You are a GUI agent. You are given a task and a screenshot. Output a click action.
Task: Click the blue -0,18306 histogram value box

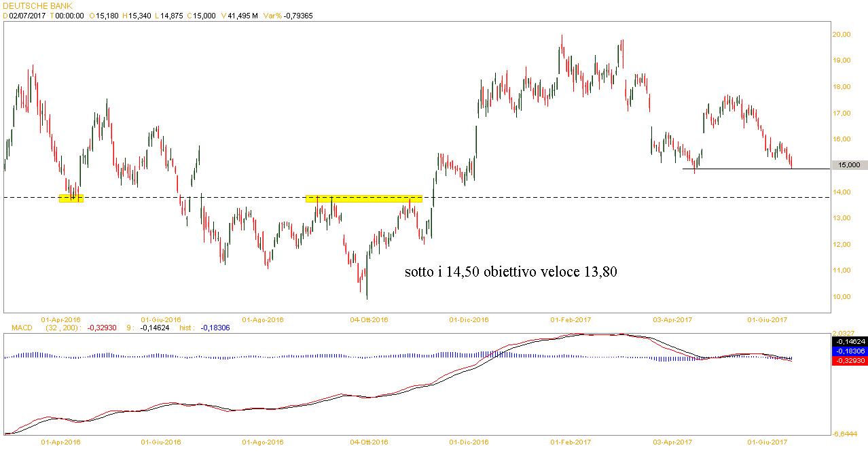850,351
